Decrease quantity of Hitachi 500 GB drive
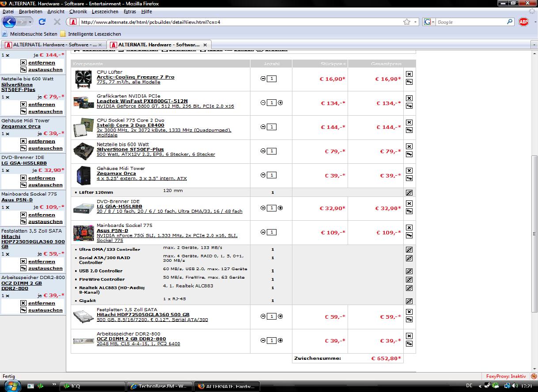This screenshot has height=392, width=538. (263, 316)
